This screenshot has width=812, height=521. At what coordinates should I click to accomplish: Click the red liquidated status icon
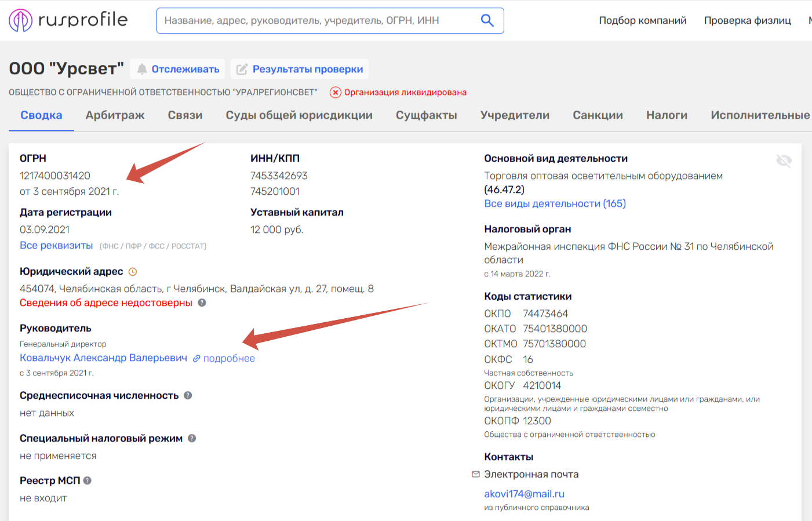(335, 92)
